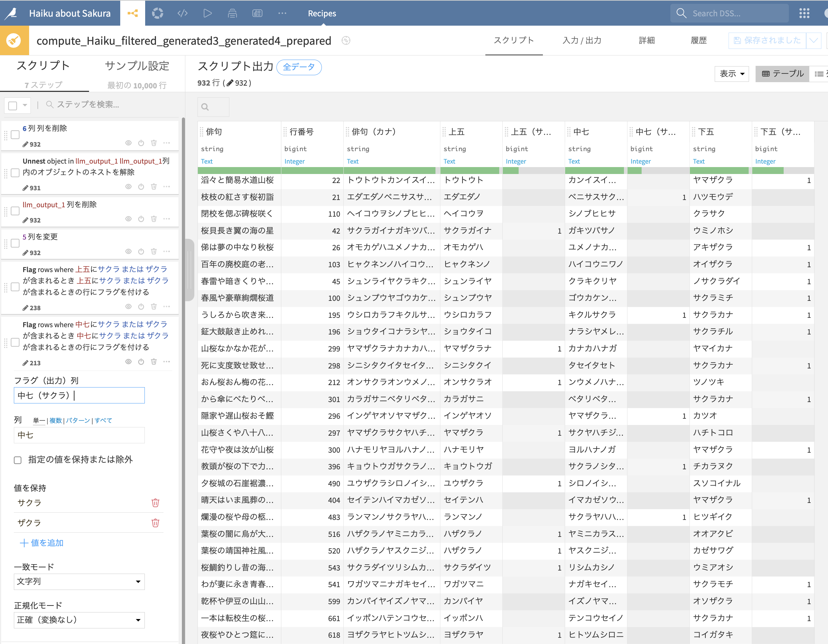Open more options for '6 列 列を削除' step
This screenshot has width=828, height=644.
click(x=166, y=143)
